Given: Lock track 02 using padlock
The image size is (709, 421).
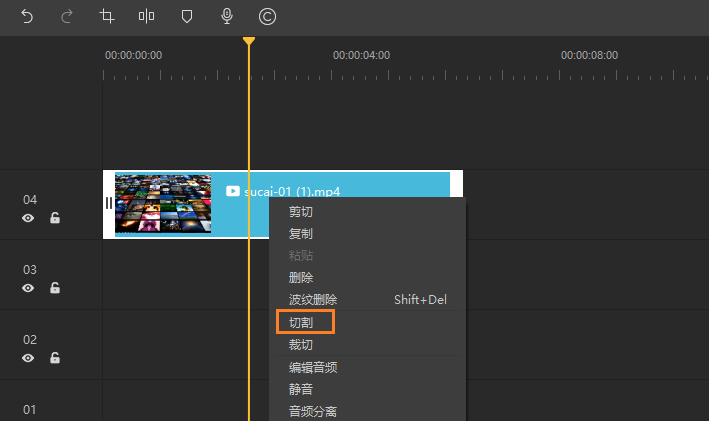Looking at the screenshot, I should (55, 358).
